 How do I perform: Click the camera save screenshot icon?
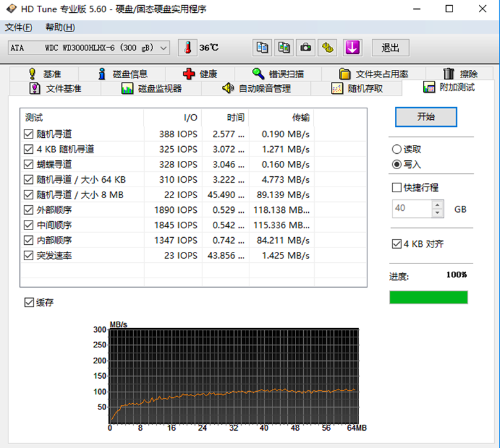click(x=306, y=48)
